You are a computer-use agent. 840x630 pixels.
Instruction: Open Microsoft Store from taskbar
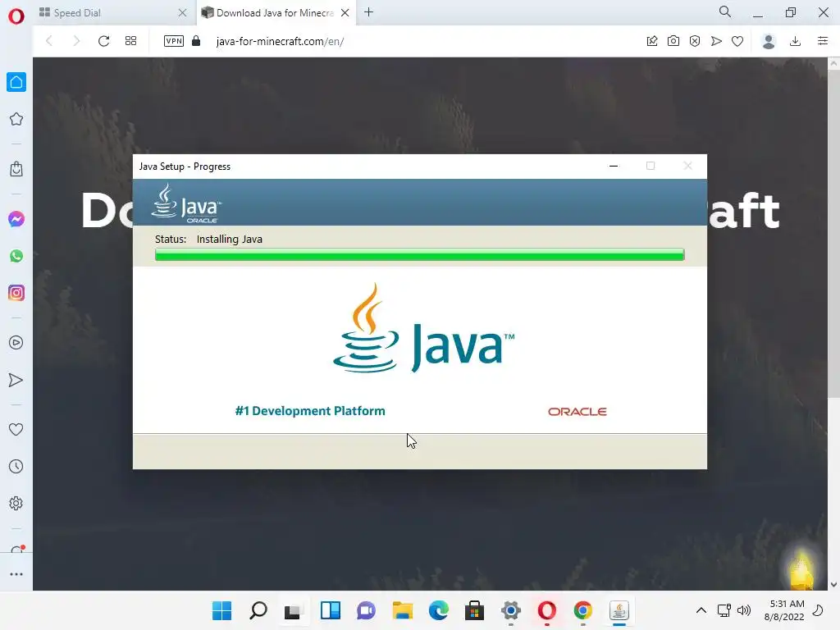tap(475, 610)
